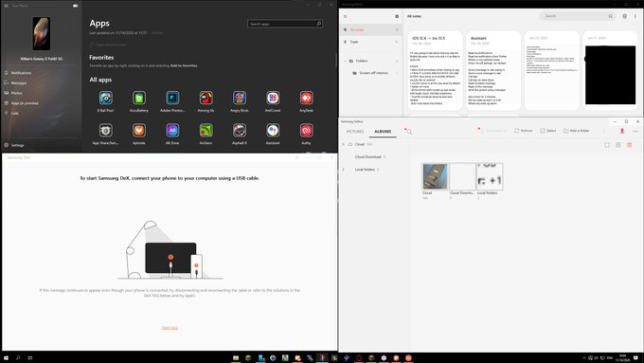Open the AR Zone app icon
This screenshot has width=644, height=363.
click(172, 130)
